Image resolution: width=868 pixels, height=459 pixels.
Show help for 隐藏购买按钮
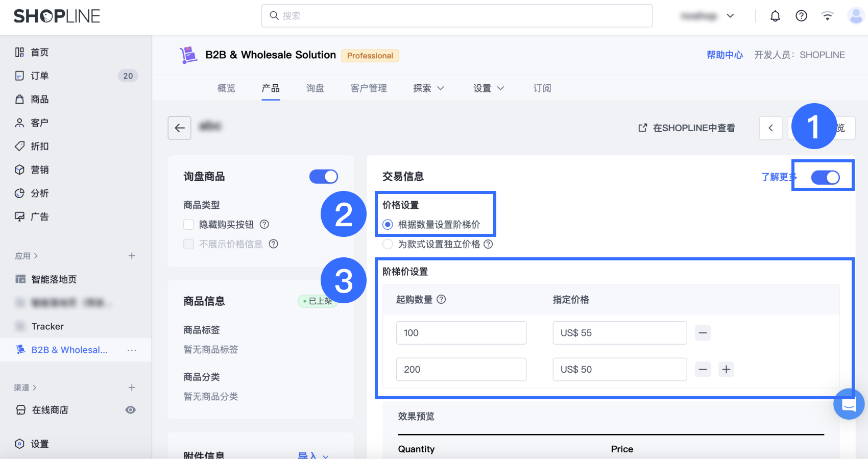tap(264, 224)
